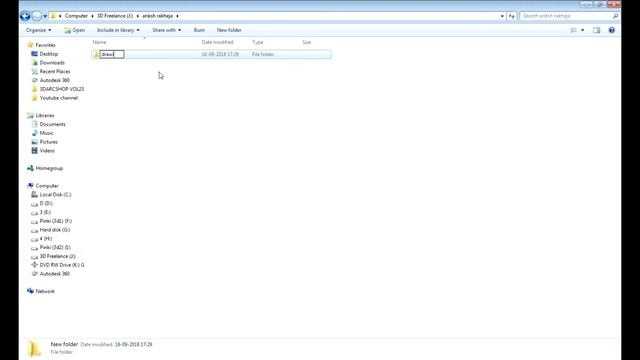Open Local Disk (C:) drive

tap(55, 195)
